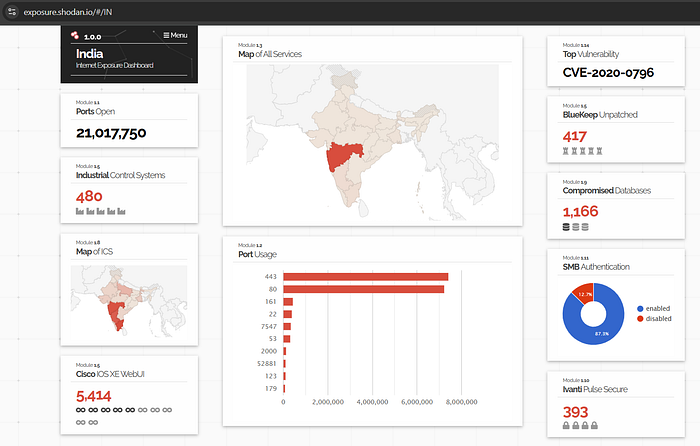
Task: Click the port 22 bar
Action: point(288,314)
